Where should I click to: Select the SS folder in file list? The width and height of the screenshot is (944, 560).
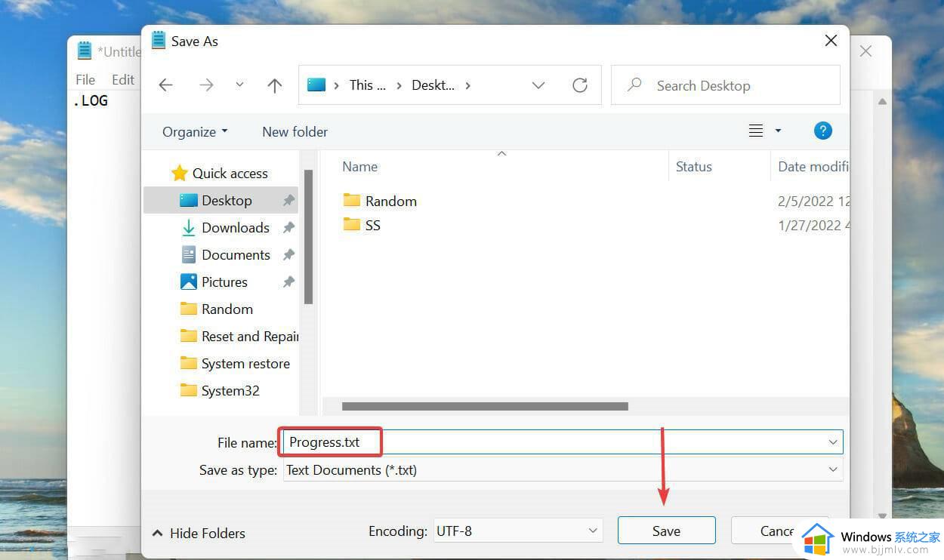pos(372,225)
